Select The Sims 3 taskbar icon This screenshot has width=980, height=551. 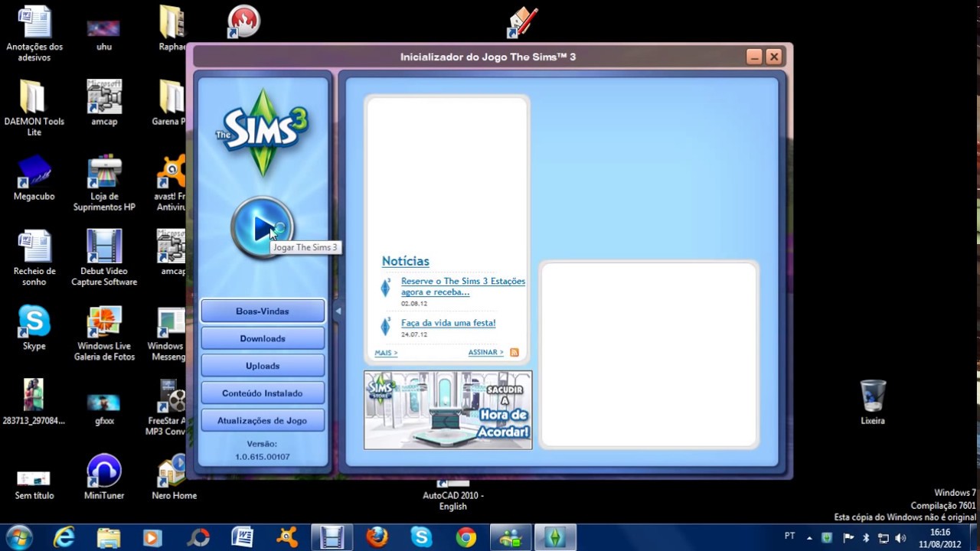coord(554,538)
